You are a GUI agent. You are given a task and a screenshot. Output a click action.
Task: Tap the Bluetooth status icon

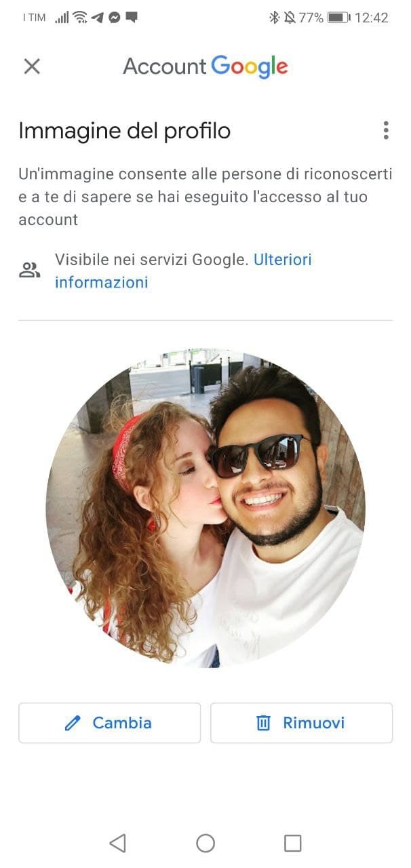point(274,18)
